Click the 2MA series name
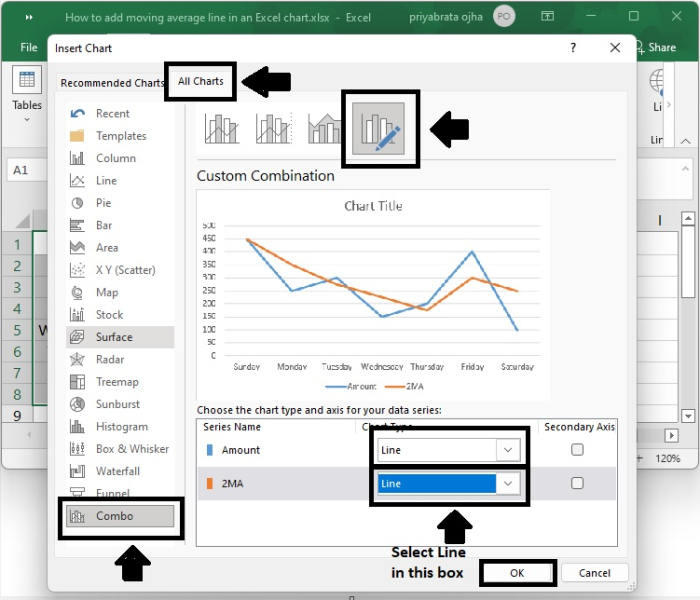Viewport: 700px width, 600px height. coord(232,483)
